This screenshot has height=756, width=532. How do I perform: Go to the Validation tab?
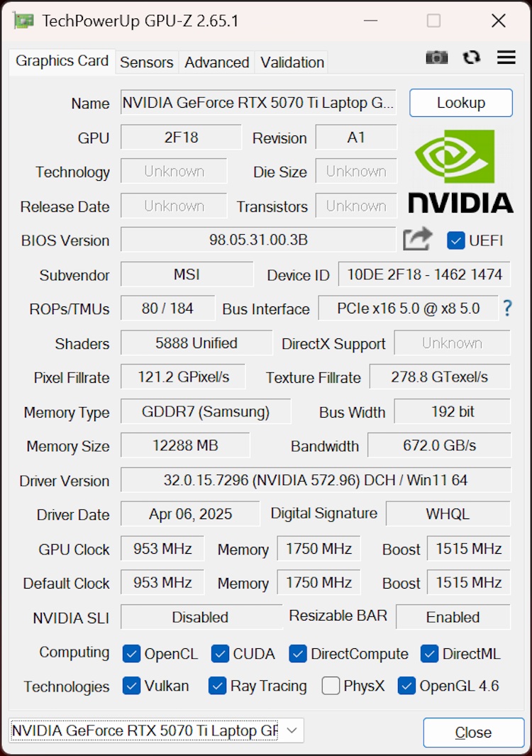point(292,62)
